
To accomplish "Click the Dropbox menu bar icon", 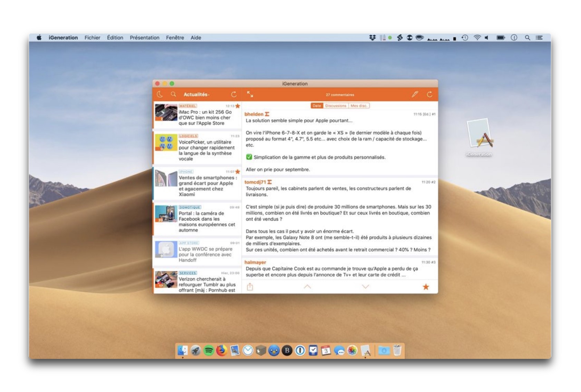I will click(372, 38).
